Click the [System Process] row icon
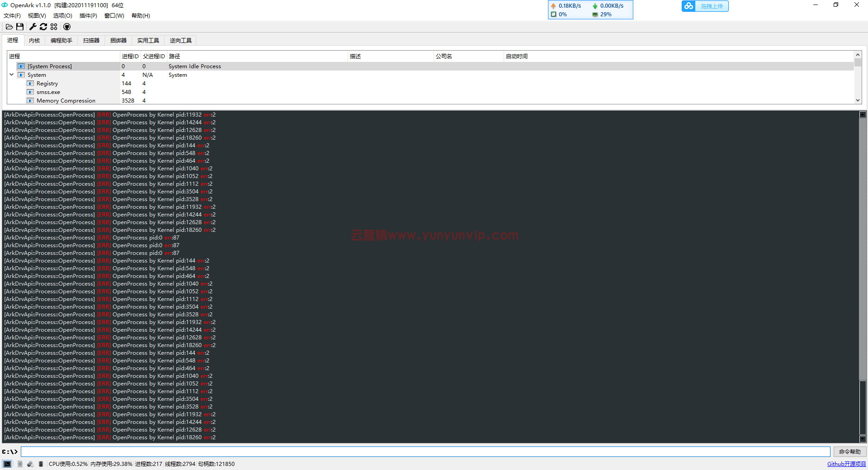Screen dimensions: 868x470 coord(21,66)
